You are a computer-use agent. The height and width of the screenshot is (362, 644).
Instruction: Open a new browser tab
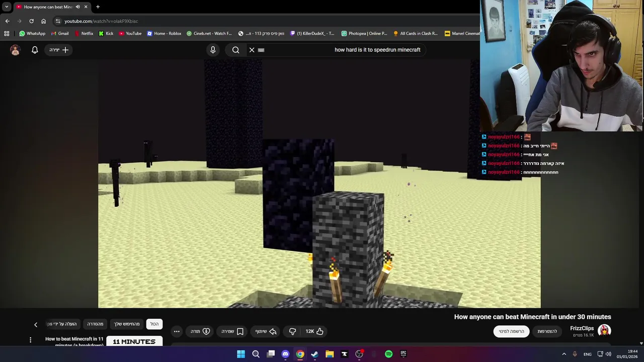point(98,7)
